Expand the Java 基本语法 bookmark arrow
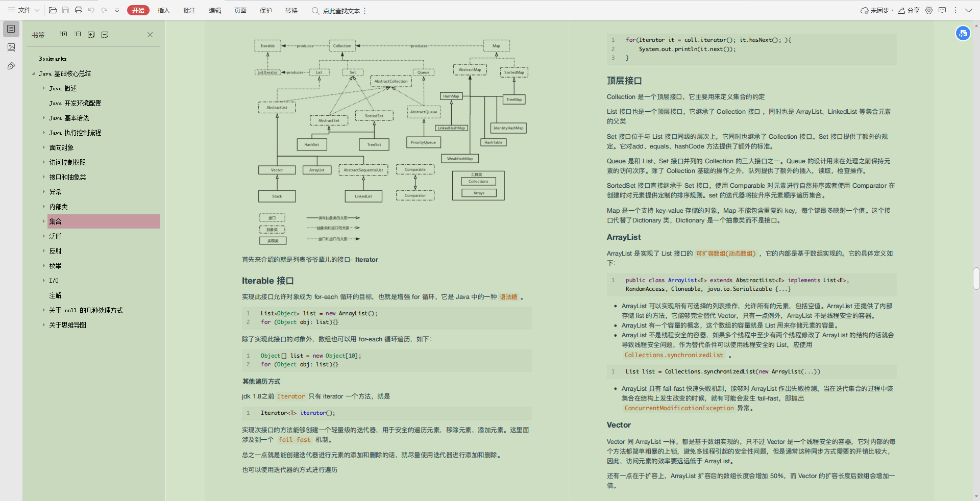The width and height of the screenshot is (980, 501). (x=44, y=118)
